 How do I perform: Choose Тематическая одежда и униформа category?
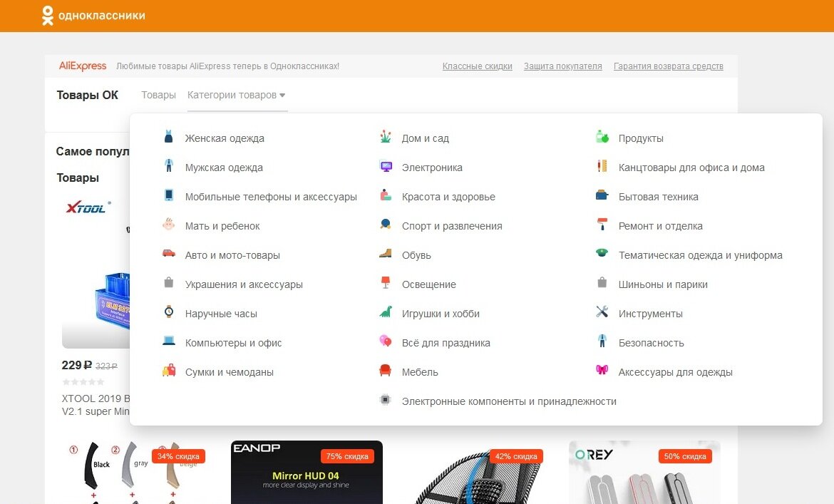pos(701,255)
